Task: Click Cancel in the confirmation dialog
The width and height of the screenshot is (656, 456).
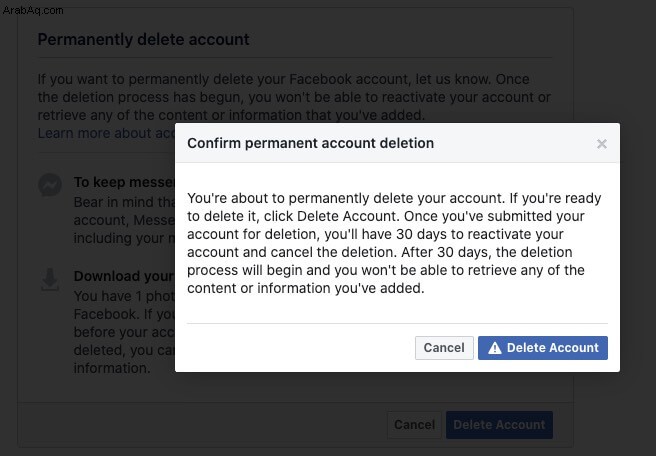Action: 444,348
